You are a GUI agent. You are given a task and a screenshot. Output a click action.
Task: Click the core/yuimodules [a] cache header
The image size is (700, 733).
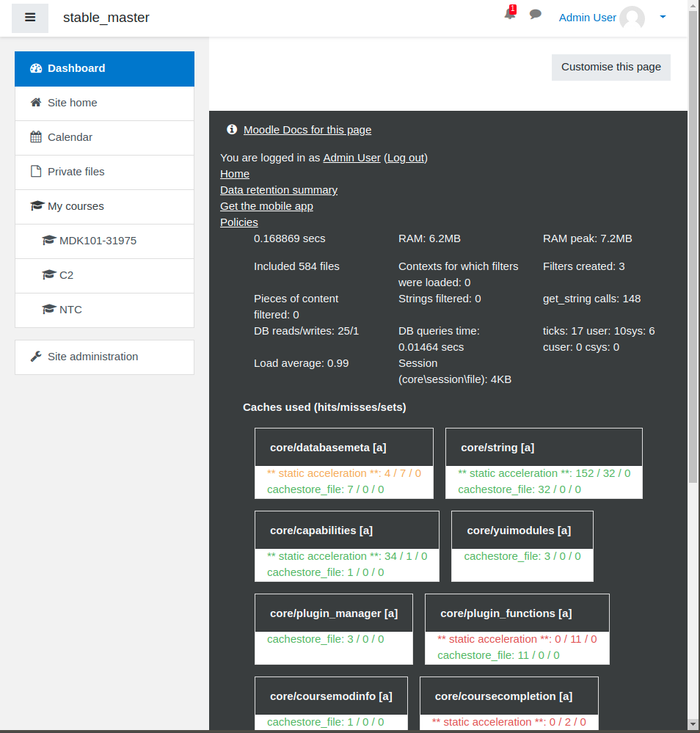tap(522, 530)
